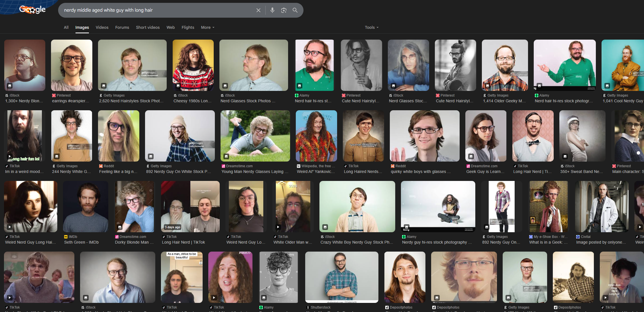This screenshot has height=312, width=644.
Task: Open the 'Feeling like a big n...' Reddit image
Action: [119, 136]
